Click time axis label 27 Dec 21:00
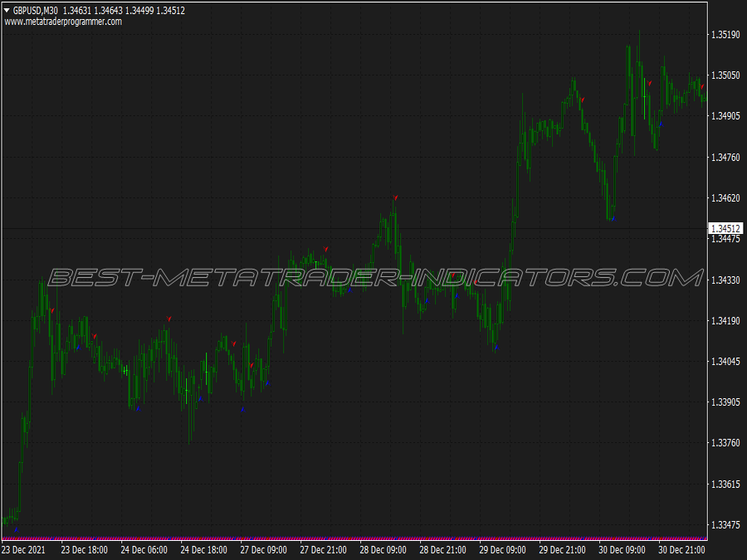 pos(324,550)
